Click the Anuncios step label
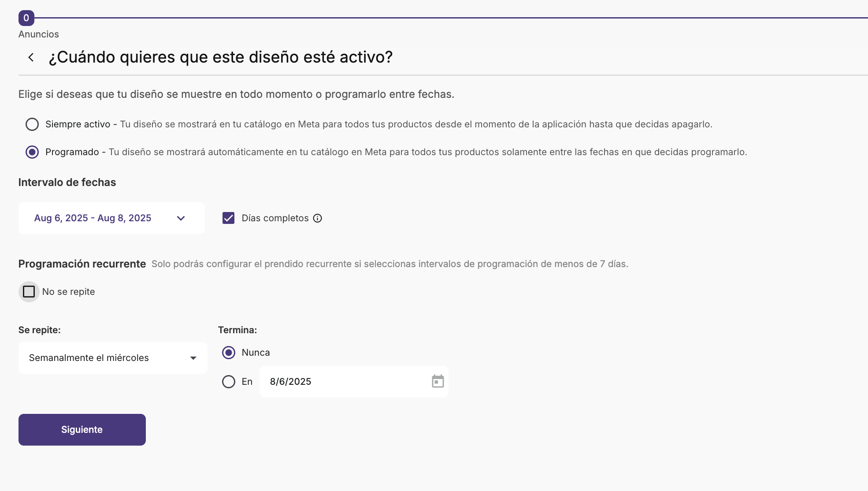The image size is (868, 491). point(39,34)
